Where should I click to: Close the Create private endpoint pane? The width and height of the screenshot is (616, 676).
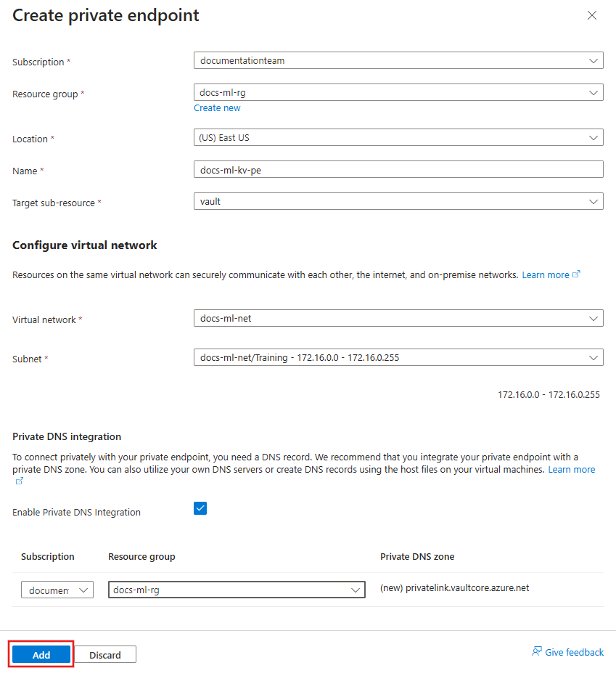click(592, 15)
